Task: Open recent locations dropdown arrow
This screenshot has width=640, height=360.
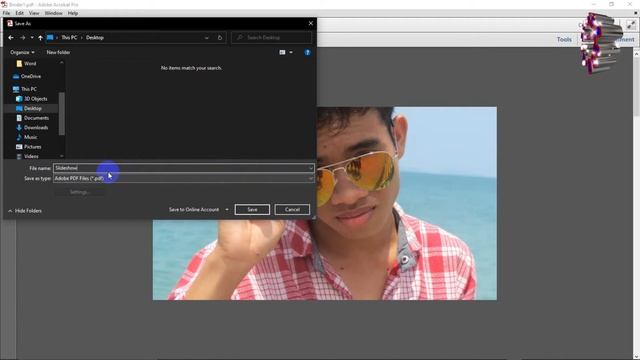Action: tap(32, 38)
